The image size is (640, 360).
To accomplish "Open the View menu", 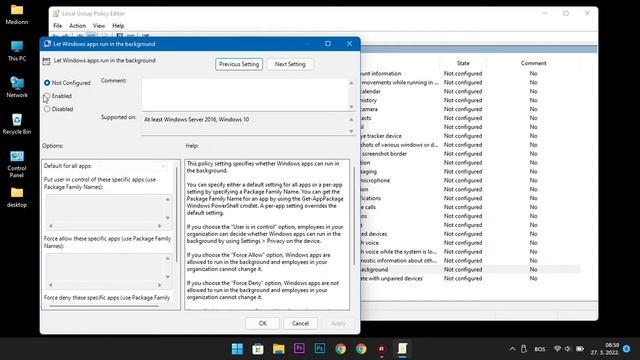I will pyautogui.click(x=99, y=26).
